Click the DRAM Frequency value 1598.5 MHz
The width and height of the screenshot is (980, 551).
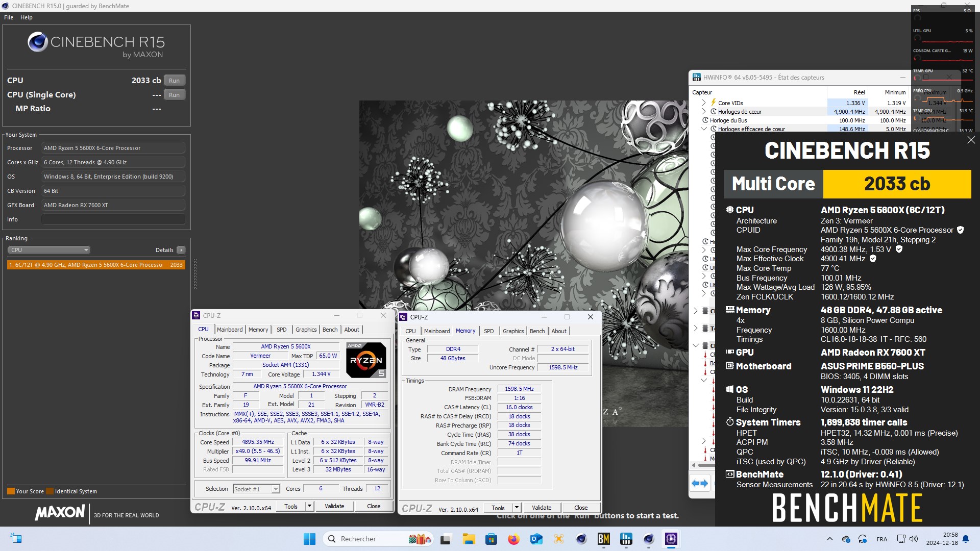pyautogui.click(x=519, y=389)
